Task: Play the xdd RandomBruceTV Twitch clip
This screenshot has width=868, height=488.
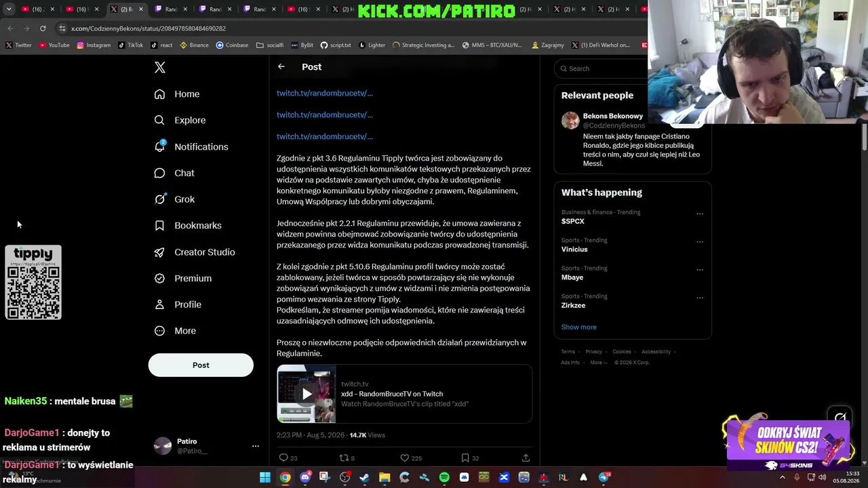Action: 307,394
